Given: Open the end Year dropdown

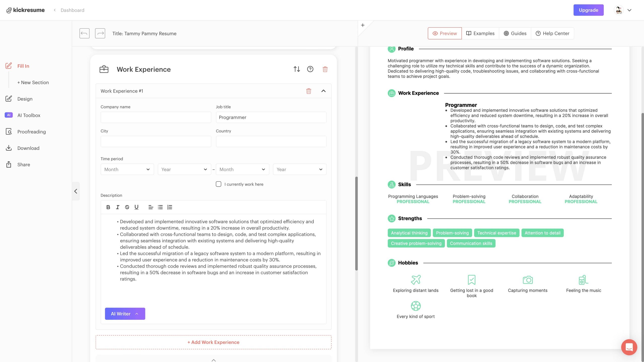Looking at the screenshot, I should coord(299,169).
